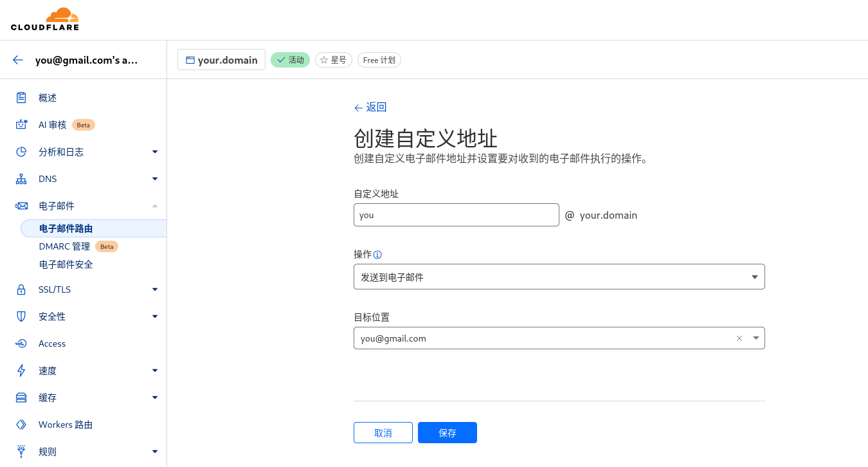868x467 pixels.
Task: Click the 操作 info icon
Action: 377,255
